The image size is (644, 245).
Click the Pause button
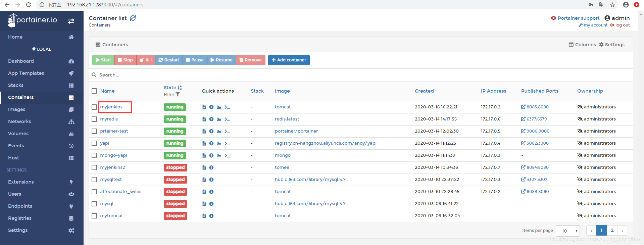pos(195,60)
